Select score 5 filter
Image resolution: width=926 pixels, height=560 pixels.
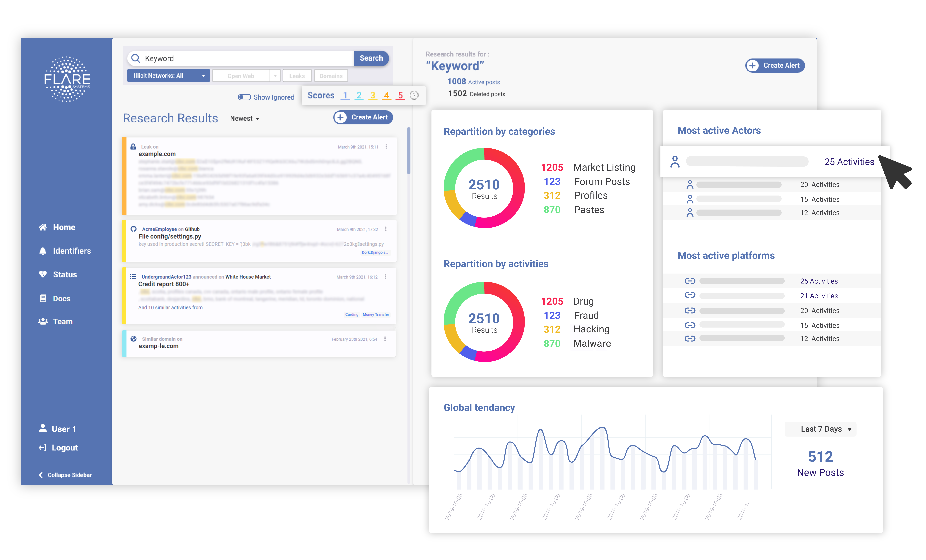pos(400,95)
